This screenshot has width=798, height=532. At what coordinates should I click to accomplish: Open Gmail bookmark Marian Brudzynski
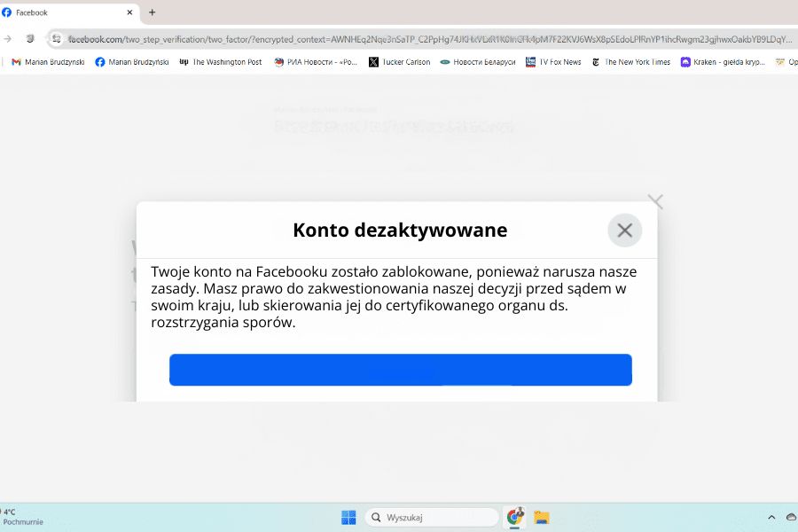tap(48, 62)
